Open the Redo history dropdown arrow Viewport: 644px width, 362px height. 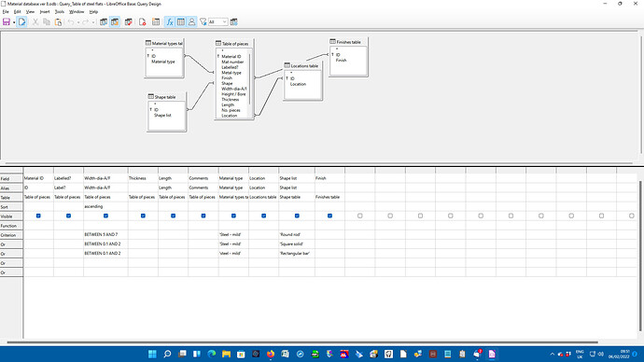point(92,22)
